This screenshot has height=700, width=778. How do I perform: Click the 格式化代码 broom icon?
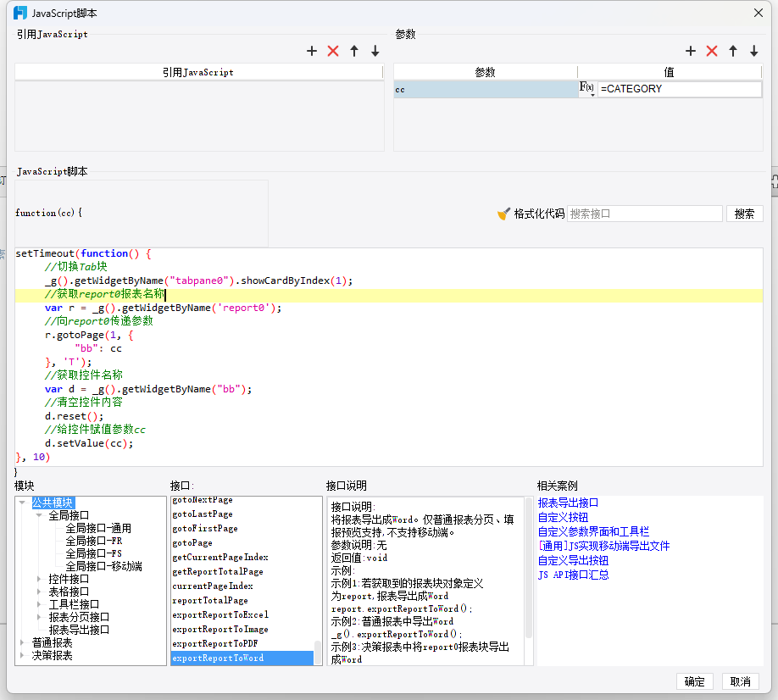tap(503, 214)
